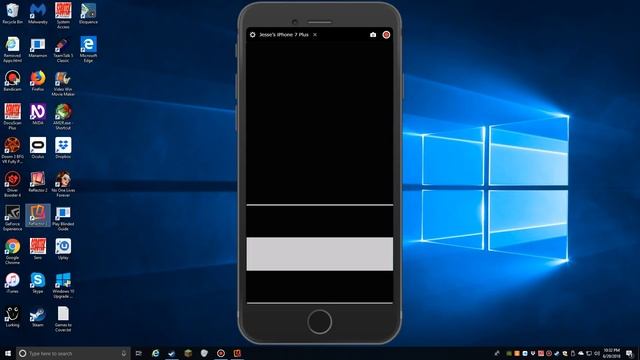Open Task View on the taskbar
The image size is (640, 360).
pos(139,353)
